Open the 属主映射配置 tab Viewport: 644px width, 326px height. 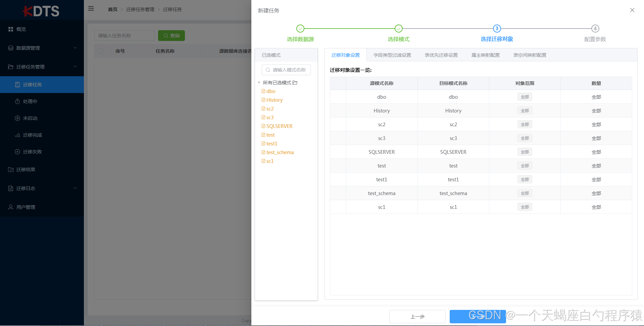[x=485, y=55]
